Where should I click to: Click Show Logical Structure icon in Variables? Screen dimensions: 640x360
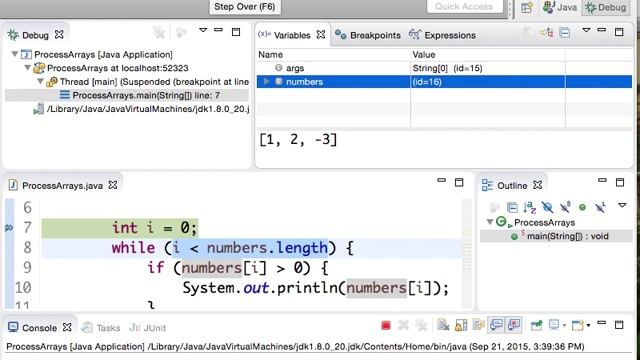pyautogui.click(x=547, y=32)
